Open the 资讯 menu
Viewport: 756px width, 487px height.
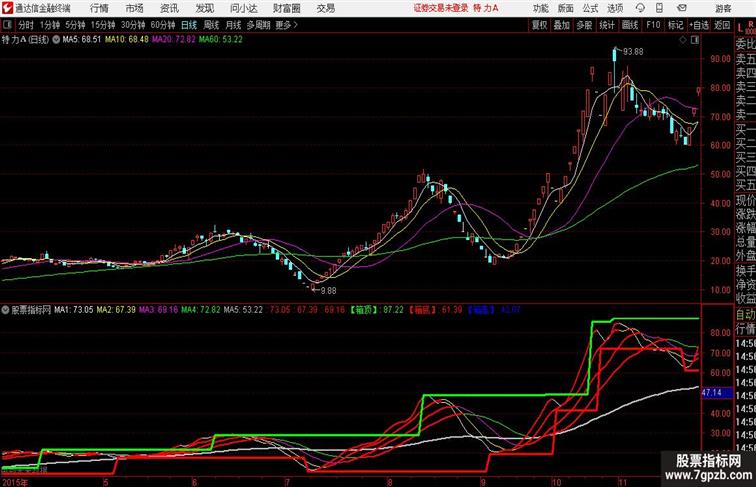[x=169, y=8]
